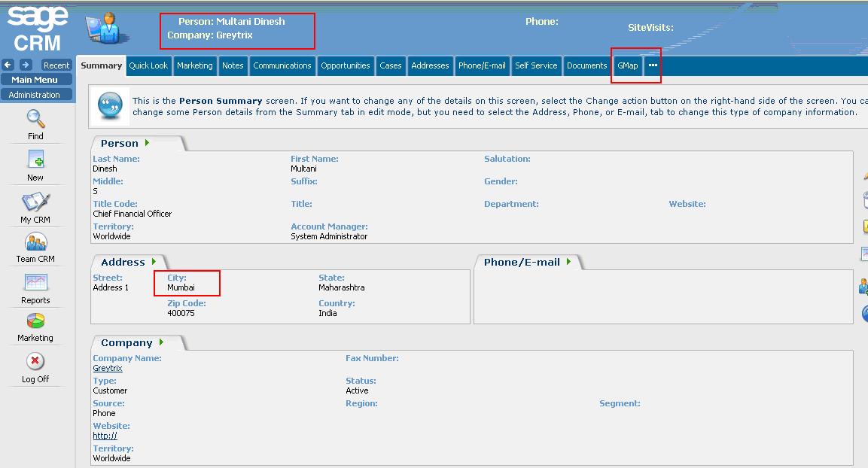The height and width of the screenshot is (468, 868).
Task: Click the SiteVisits label in header
Action: (x=650, y=28)
